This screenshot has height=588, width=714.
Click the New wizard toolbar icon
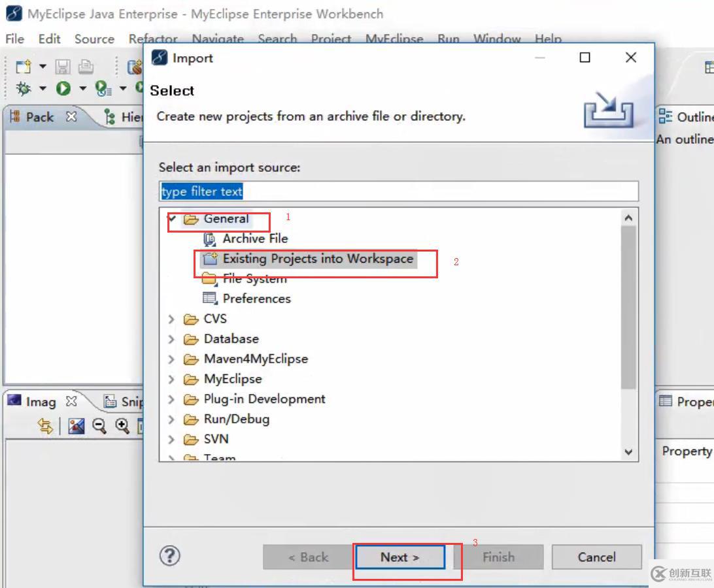click(24, 67)
